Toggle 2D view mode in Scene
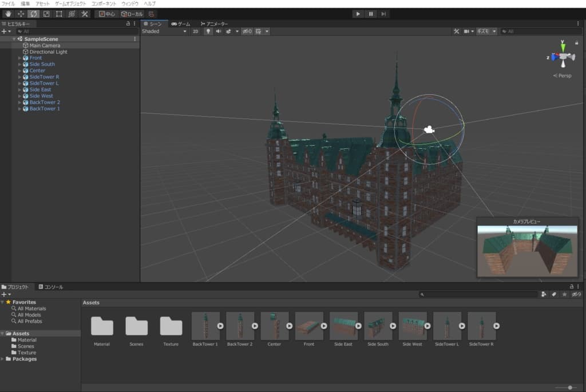586x392 pixels. click(195, 31)
